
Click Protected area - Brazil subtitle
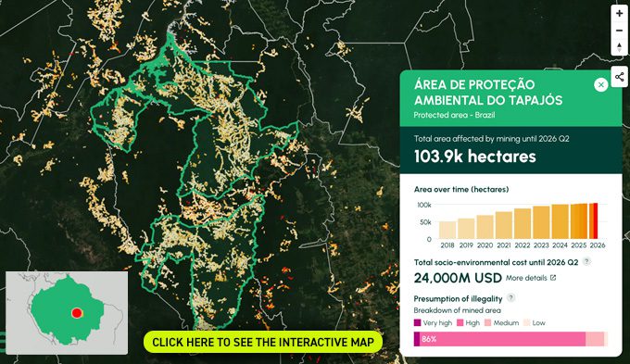[454, 115]
